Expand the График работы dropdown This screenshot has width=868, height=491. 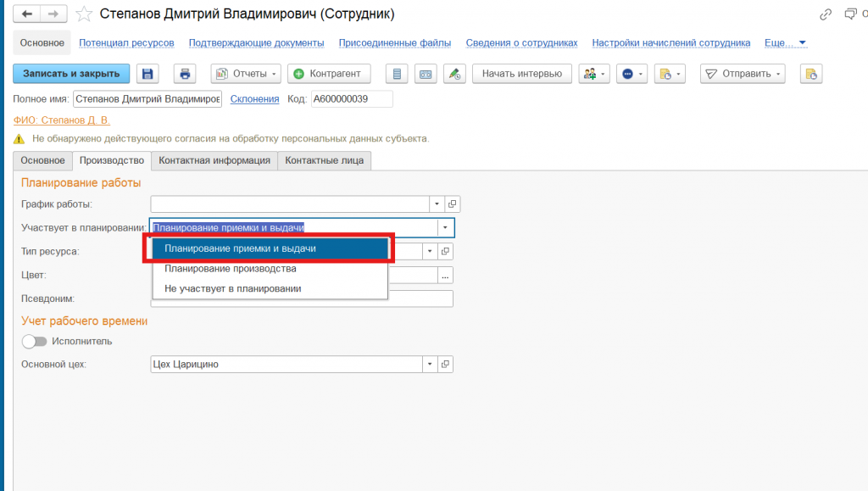[x=437, y=204]
